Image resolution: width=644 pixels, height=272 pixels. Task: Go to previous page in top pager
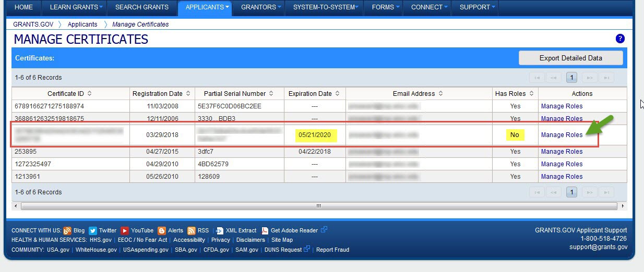pos(554,78)
